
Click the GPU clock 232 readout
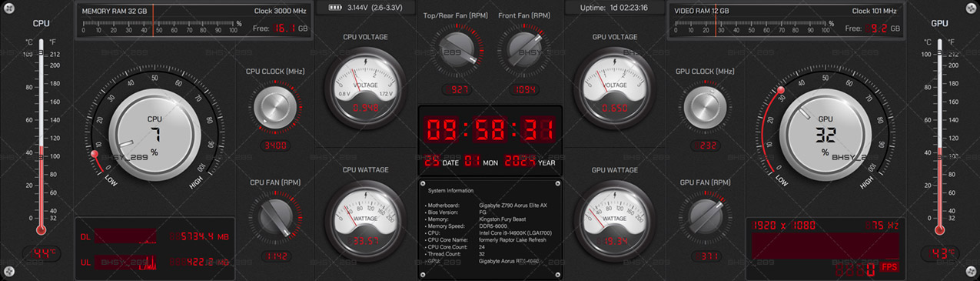pos(706,146)
